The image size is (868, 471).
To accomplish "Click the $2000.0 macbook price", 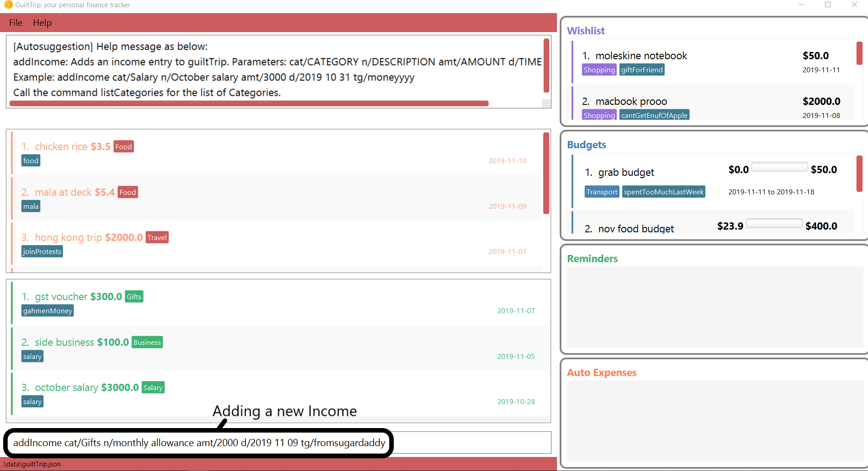I will coord(821,101).
